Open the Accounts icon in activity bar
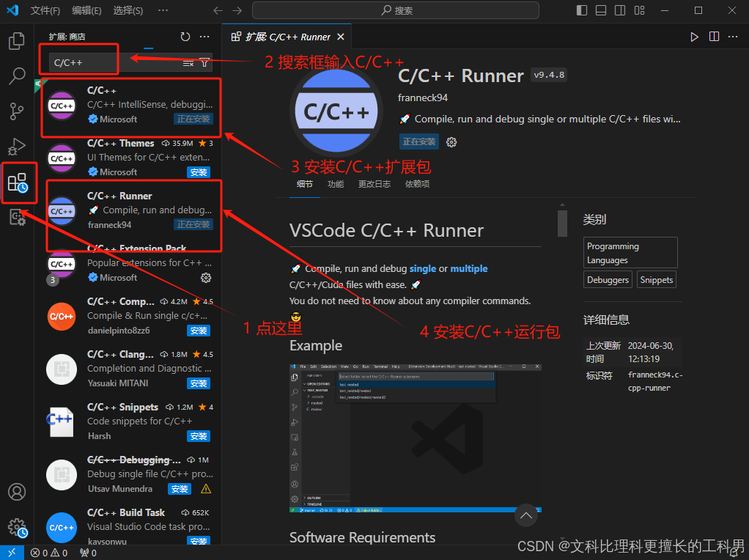Screen dimensions: 749x560 [x=17, y=492]
